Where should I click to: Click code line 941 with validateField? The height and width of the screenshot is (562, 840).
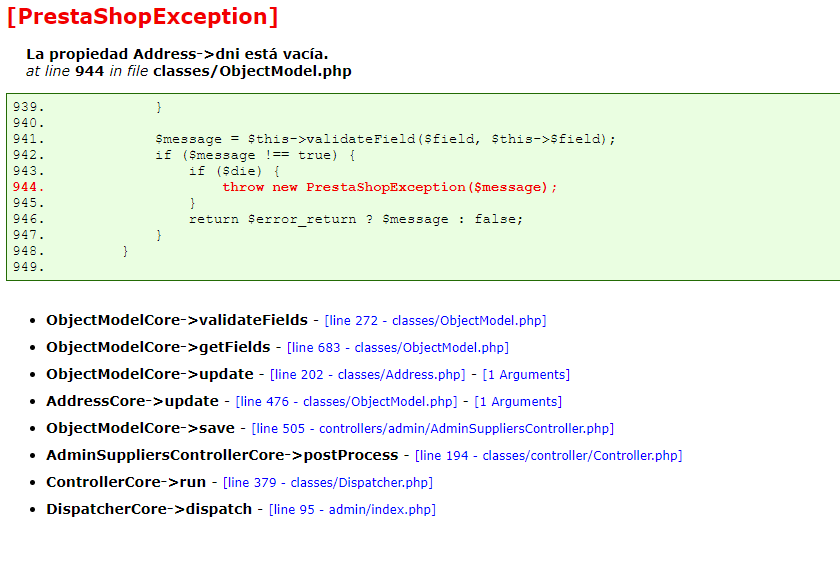tap(385, 139)
